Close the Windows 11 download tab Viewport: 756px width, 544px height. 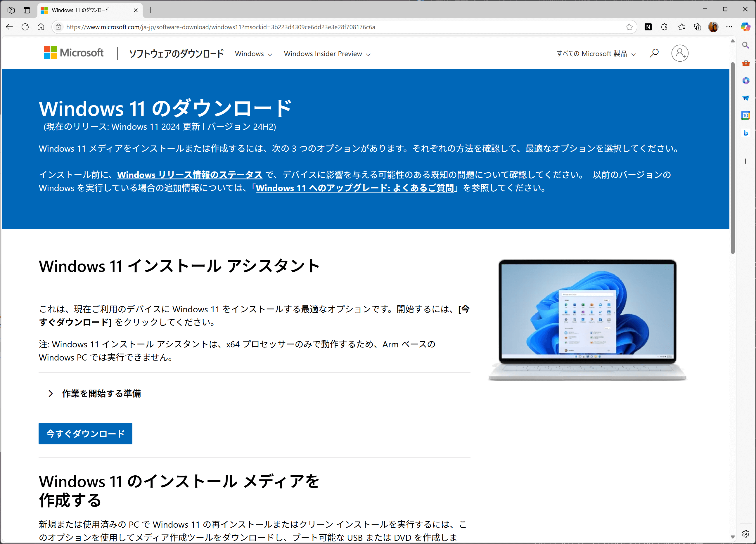click(x=136, y=10)
